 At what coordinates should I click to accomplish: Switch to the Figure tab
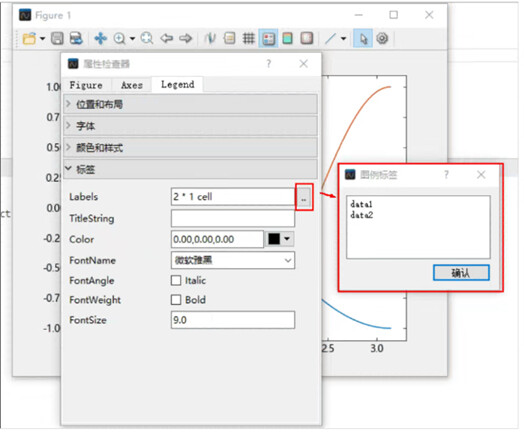coord(86,85)
